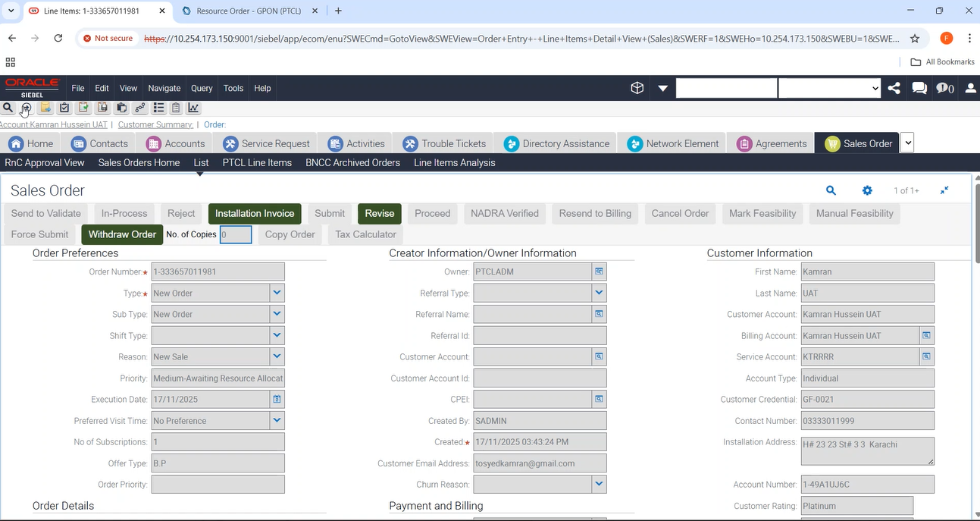Open the share icon in top bar
Image resolution: width=980 pixels, height=521 pixels.
[894, 88]
